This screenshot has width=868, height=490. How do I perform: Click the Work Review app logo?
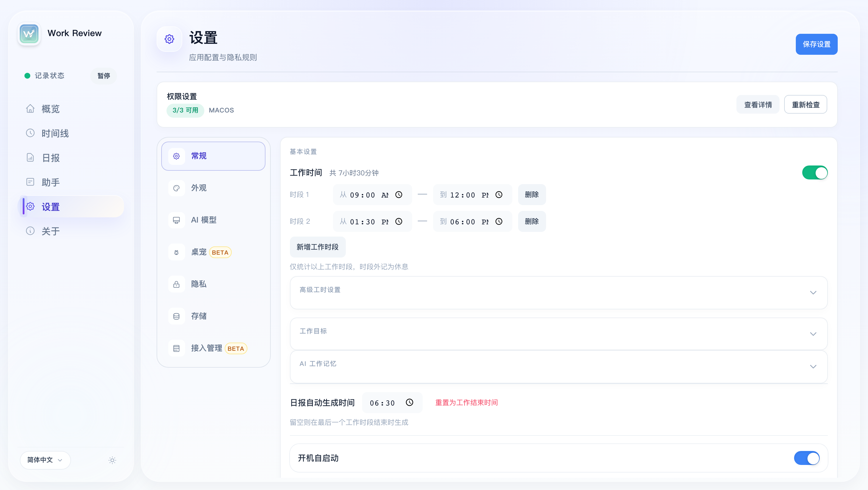coord(29,34)
